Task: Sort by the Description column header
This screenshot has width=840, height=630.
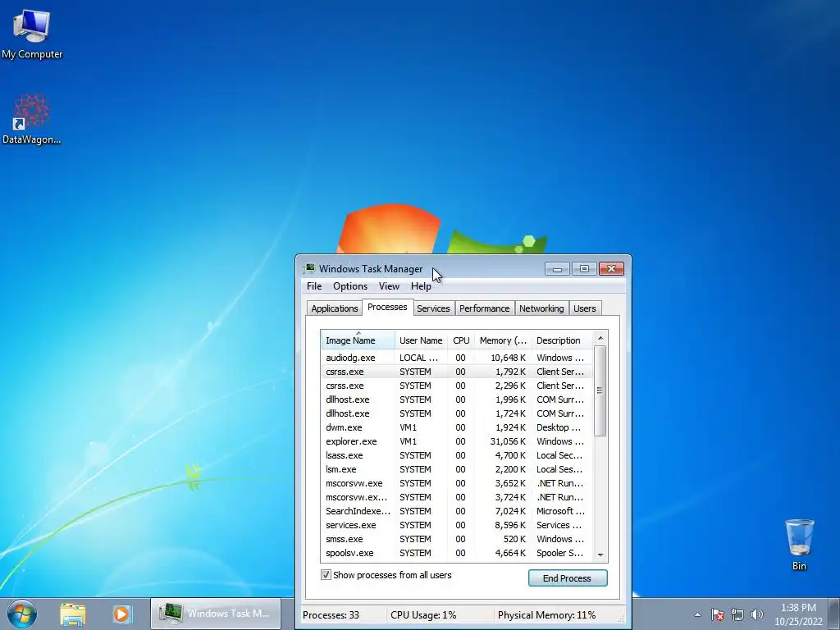Action: [x=562, y=340]
